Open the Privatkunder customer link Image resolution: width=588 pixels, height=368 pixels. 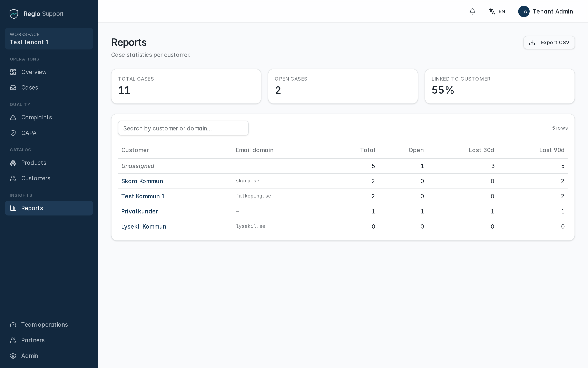pyautogui.click(x=140, y=211)
